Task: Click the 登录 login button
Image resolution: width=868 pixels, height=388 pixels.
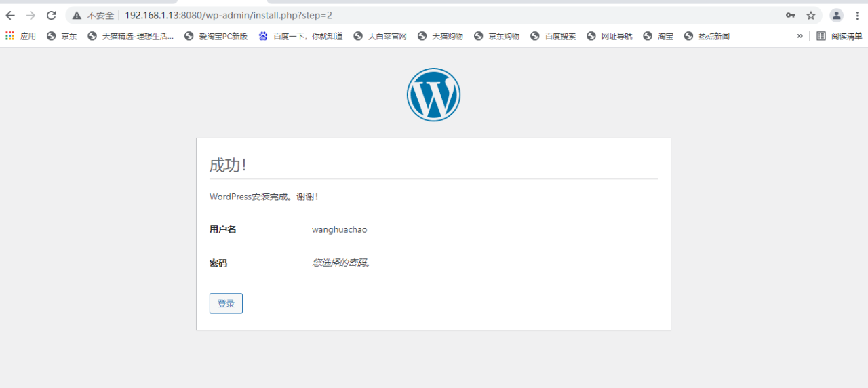Action: pyautogui.click(x=226, y=303)
